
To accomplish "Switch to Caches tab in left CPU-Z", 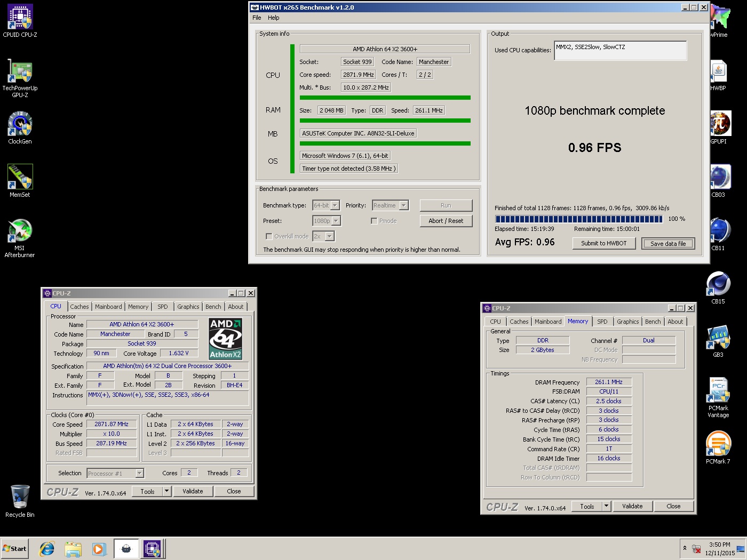I will (80, 307).
